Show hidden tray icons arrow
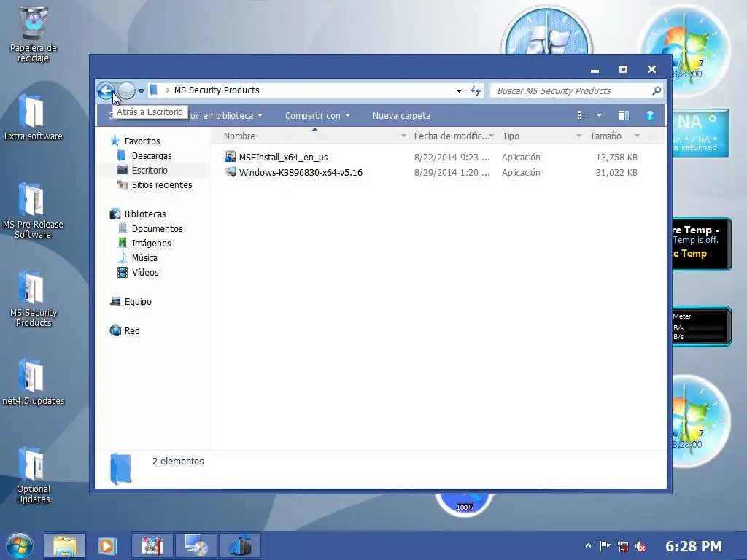Image resolution: width=747 pixels, height=560 pixels. tap(588, 546)
